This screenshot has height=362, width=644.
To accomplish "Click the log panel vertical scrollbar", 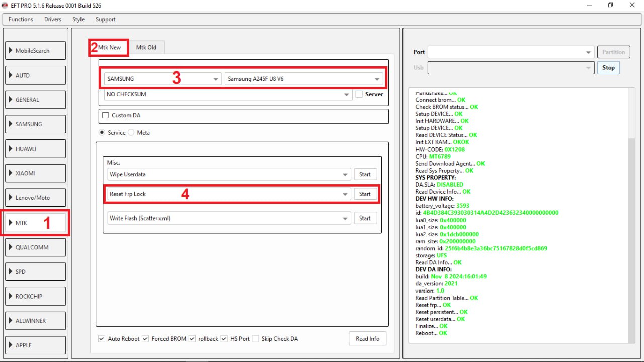I will coord(631,215).
